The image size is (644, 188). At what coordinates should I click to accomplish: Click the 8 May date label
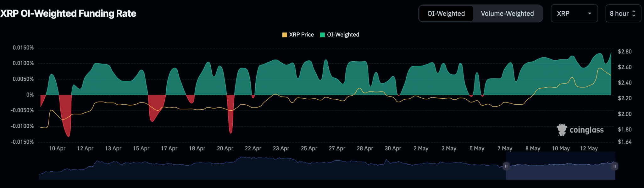[x=533, y=148]
